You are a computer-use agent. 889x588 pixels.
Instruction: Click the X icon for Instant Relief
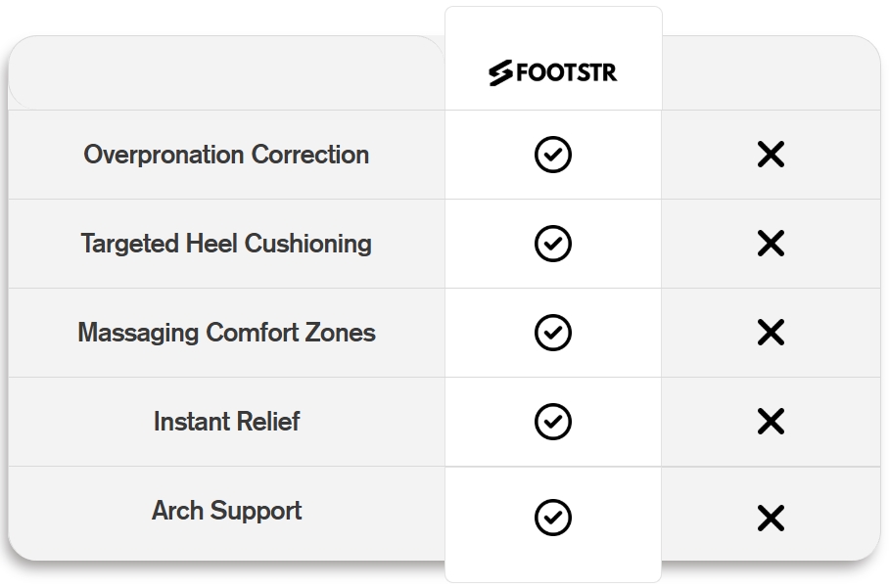(772, 422)
